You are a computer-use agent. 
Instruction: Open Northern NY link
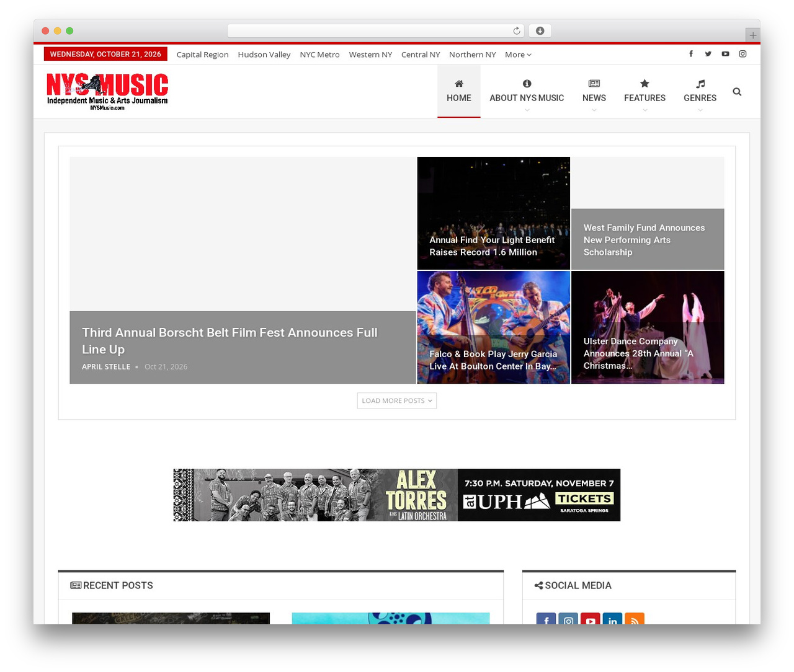tap(473, 55)
